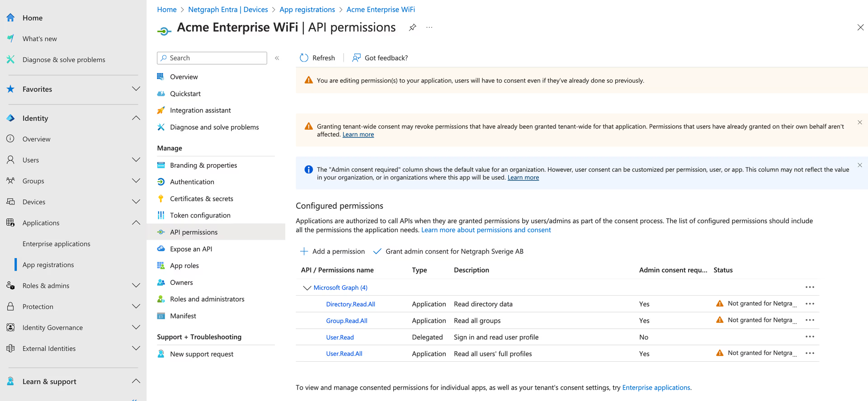Open Token configuration icon
The width and height of the screenshot is (868, 401).
pyautogui.click(x=161, y=215)
